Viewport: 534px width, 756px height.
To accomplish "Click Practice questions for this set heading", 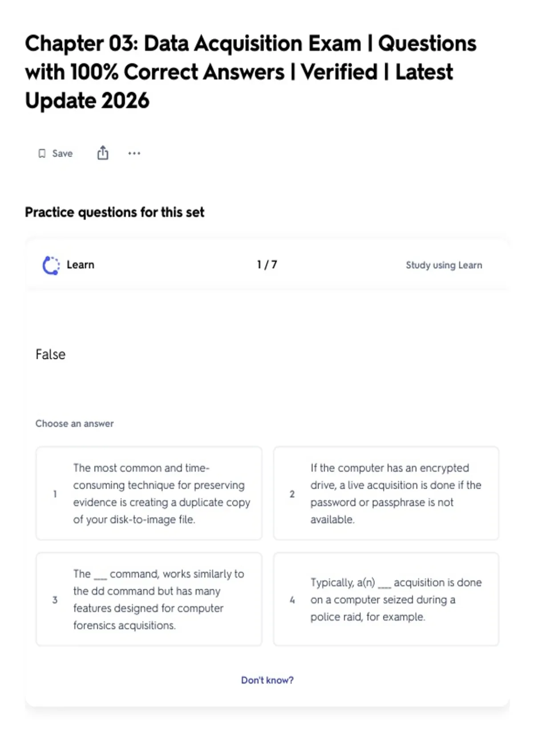I will pos(115,212).
